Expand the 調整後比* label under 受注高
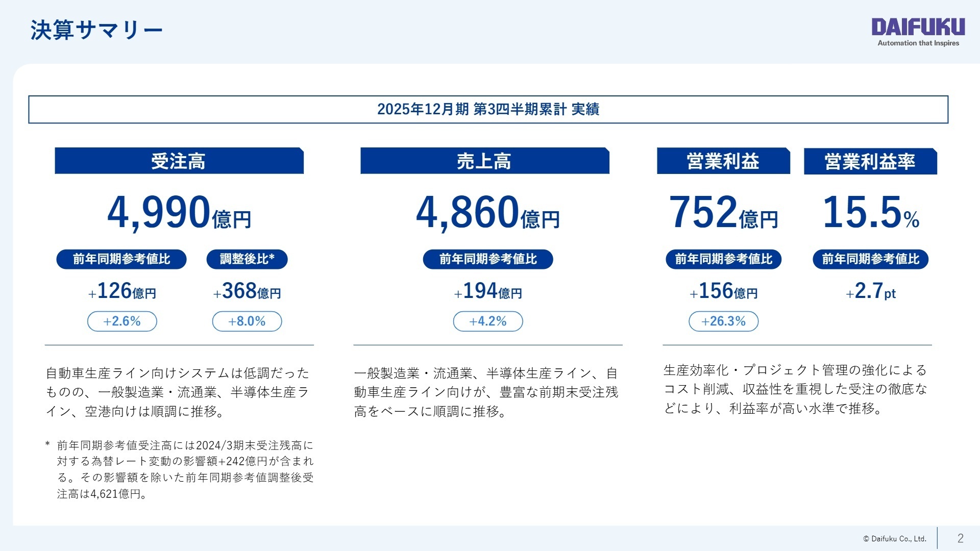The height and width of the screenshot is (551, 980). (x=247, y=259)
